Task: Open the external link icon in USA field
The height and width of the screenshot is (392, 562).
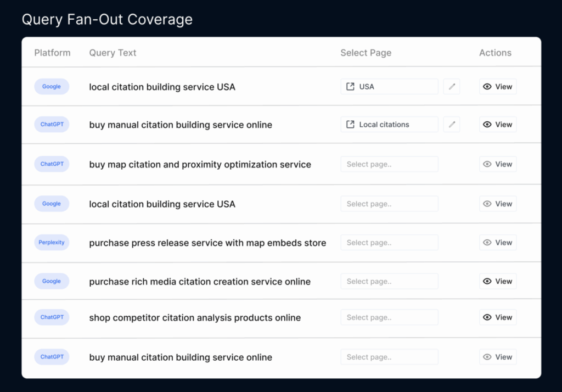Action: pos(350,87)
